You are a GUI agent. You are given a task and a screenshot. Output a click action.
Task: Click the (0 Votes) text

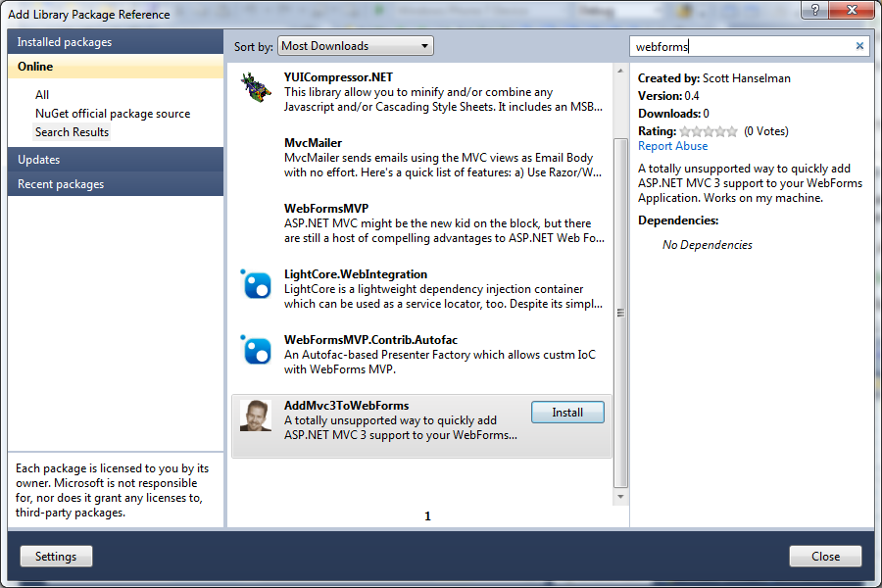point(766,131)
